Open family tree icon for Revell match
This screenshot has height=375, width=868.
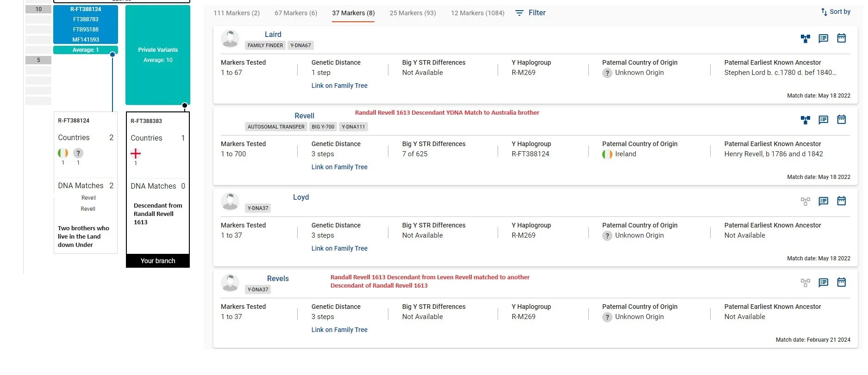point(806,120)
